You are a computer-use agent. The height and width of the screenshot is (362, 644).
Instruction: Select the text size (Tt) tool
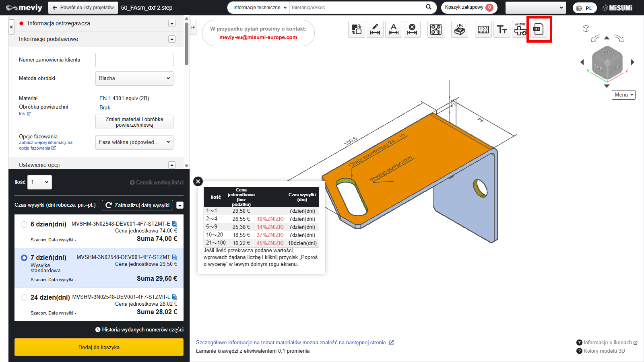[x=502, y=29]
